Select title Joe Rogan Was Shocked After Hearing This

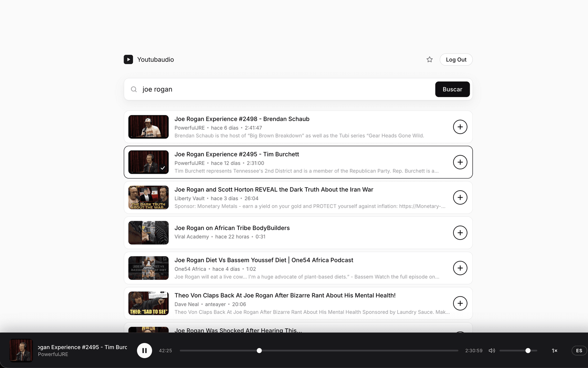tap(238, 330)
